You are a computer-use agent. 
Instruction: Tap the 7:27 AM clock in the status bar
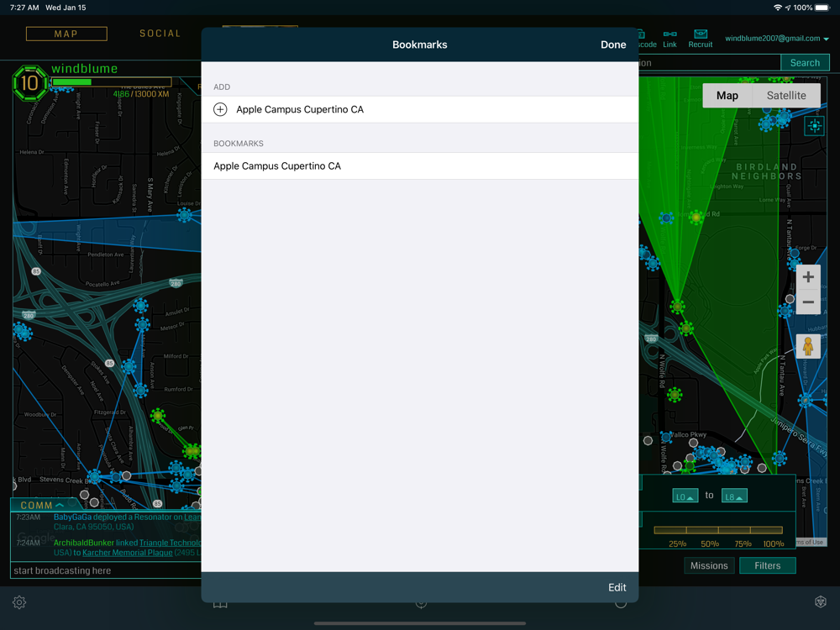[x=24, y=8]
